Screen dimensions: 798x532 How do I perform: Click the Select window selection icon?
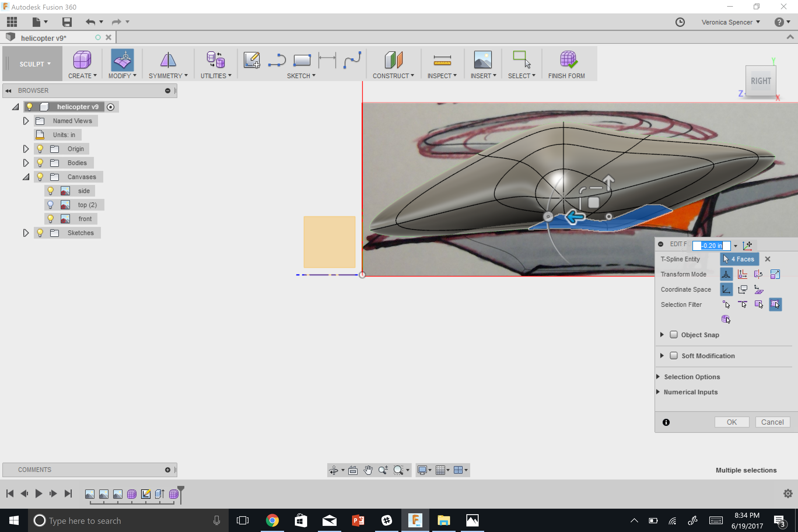[x=522, y=60]
